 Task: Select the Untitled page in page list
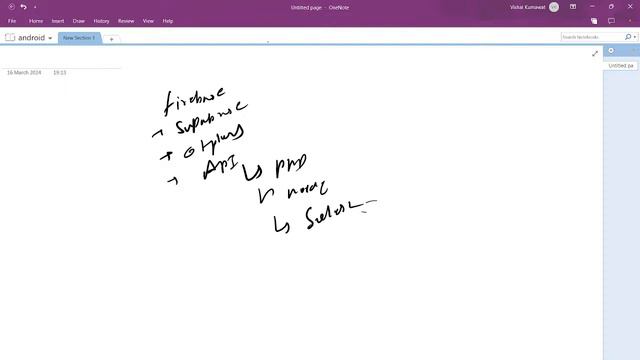pyautogui.click(x=620, y=66)
